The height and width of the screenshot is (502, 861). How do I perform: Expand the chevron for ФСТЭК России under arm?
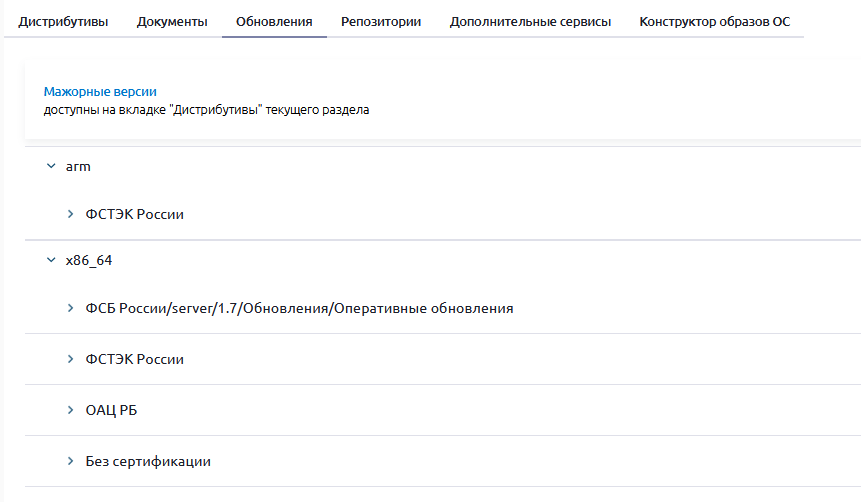[x=71, y=214]
